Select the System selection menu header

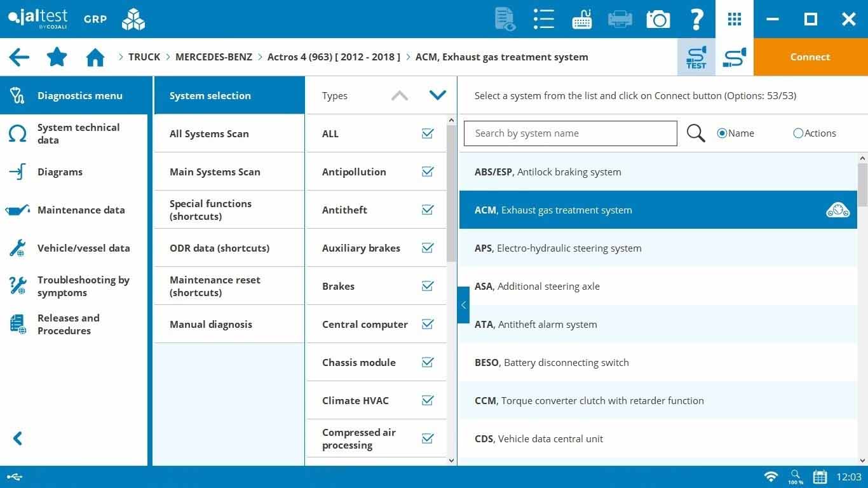click(x=229, y=95)
